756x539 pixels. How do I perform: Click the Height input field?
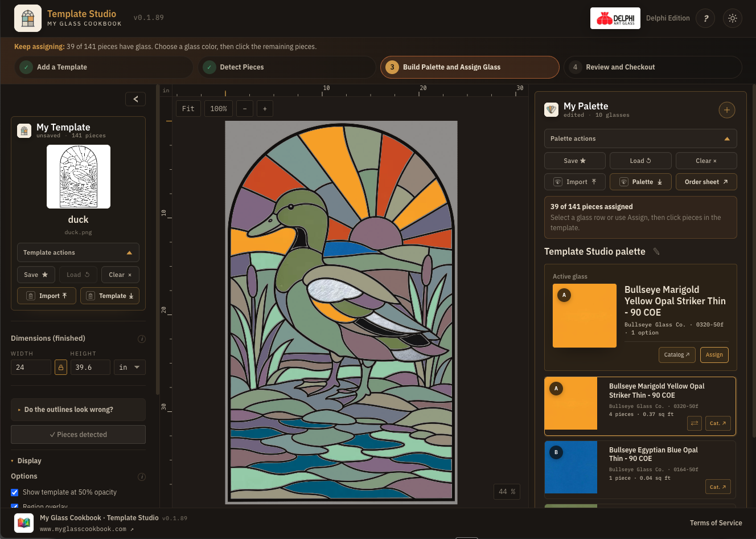click(x=90, y=367)
